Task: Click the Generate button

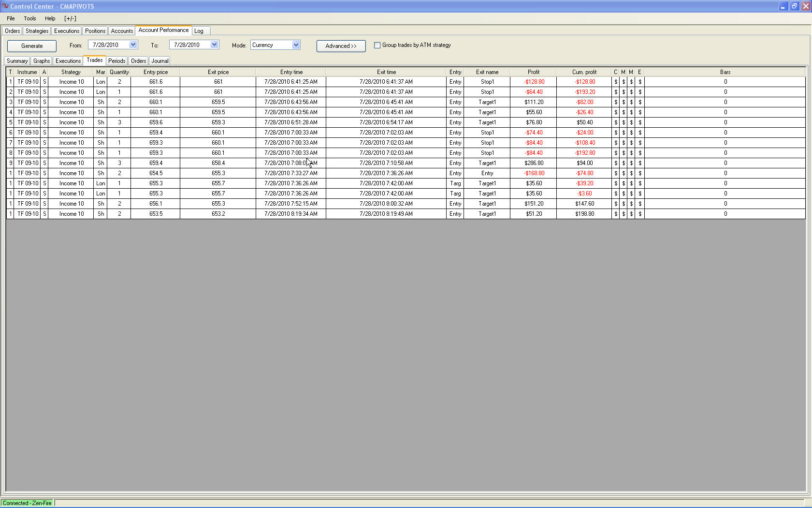Action: tap(32, 46)
